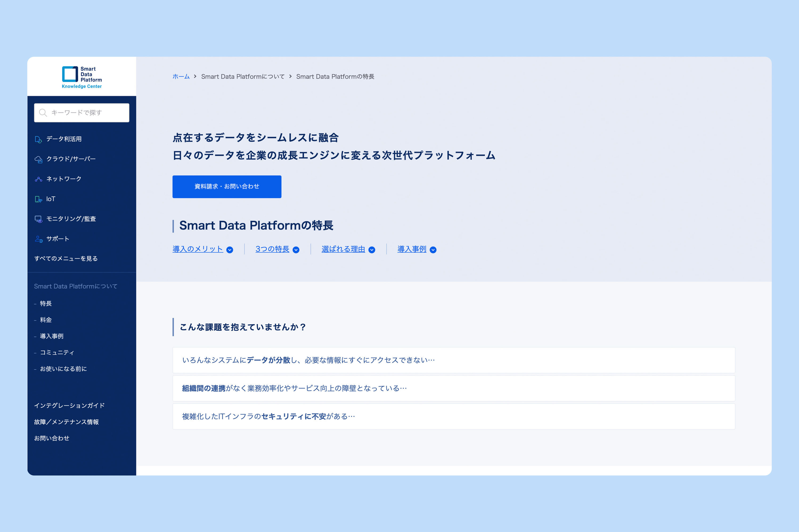Click the データ利活用 document icon
The height and width of the screenshot is (532, 799).
coord(38,140)
